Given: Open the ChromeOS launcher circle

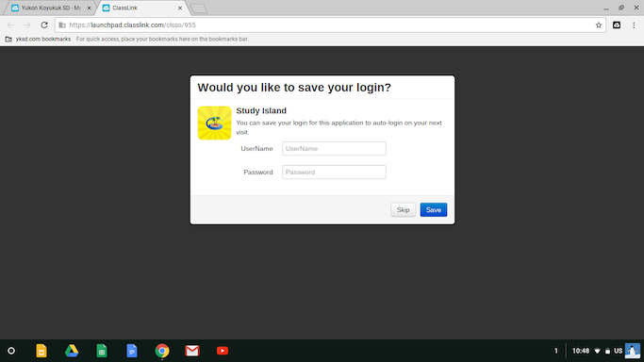Looking at the screenshot, I should tap(11, 351).
